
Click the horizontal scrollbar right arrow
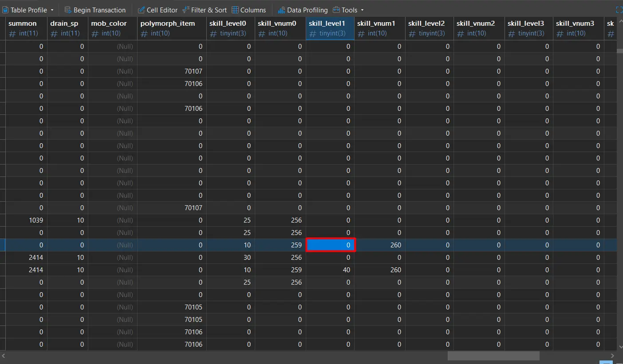[x=613, y=356]
